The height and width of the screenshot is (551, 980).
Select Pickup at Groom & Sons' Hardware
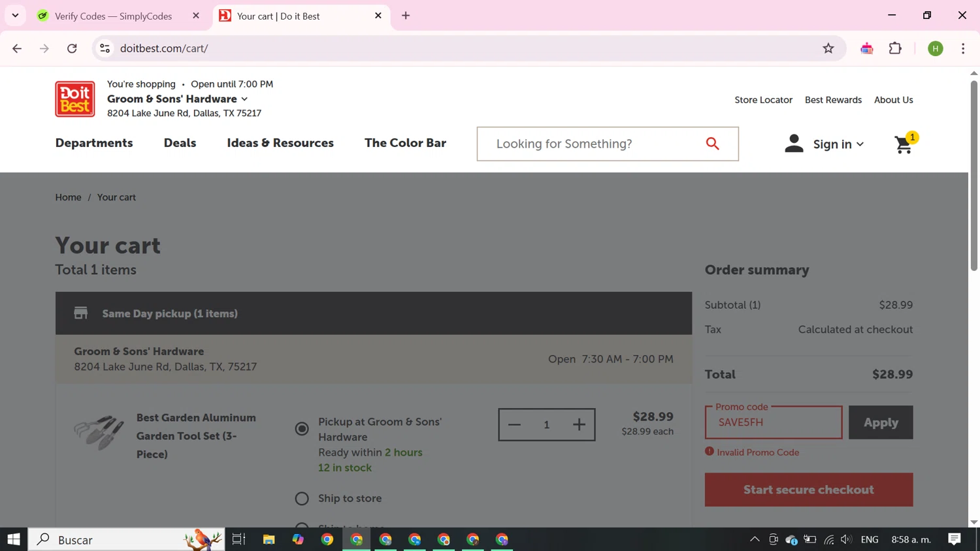[302, 429]
